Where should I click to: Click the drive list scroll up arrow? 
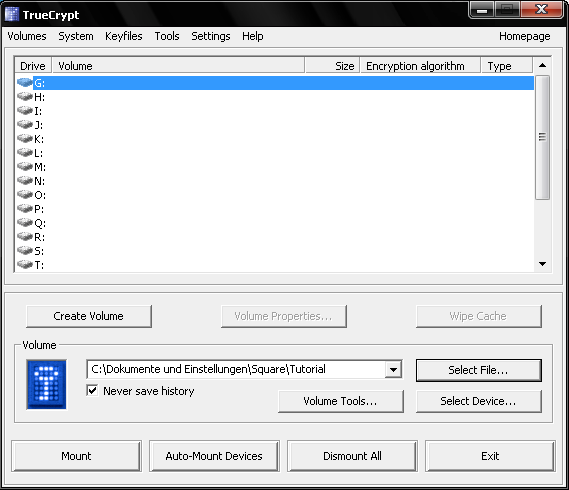542,65
